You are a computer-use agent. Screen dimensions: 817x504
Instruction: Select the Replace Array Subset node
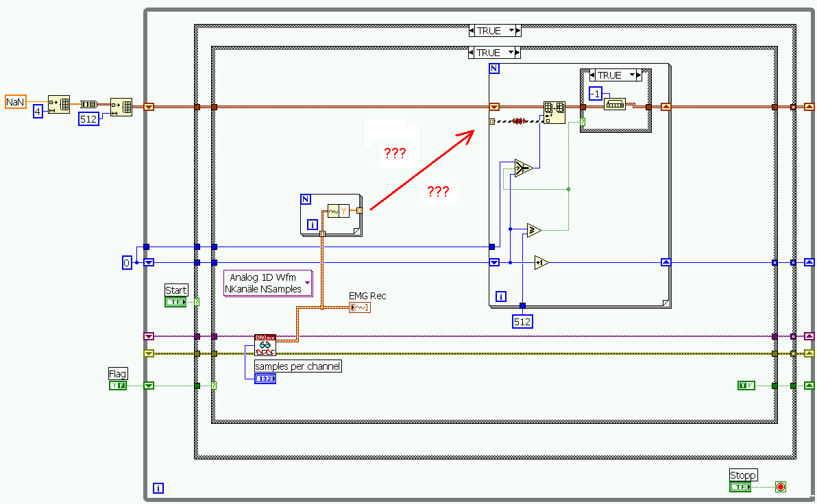coord(554,112)
